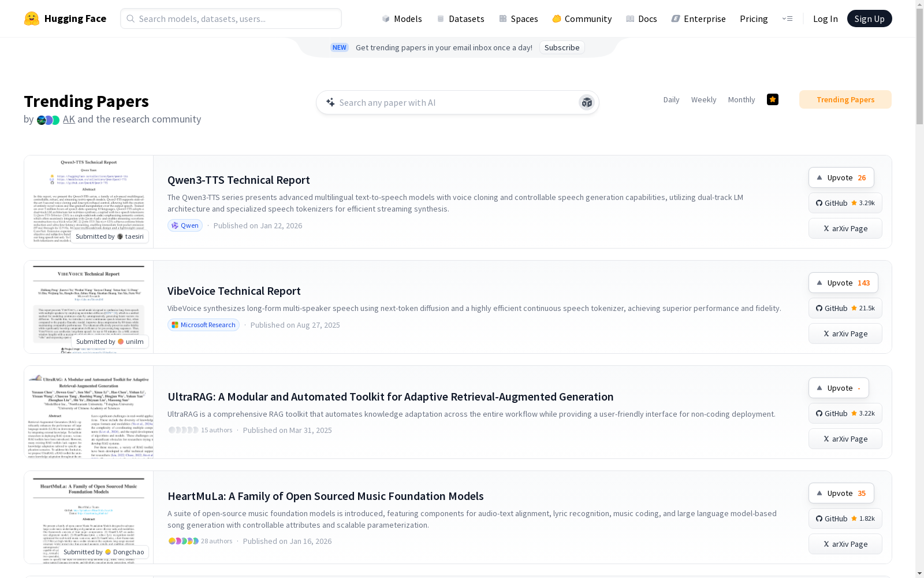Upvote the UltraRAG paper
924x578 pixels.
point(839,388)
